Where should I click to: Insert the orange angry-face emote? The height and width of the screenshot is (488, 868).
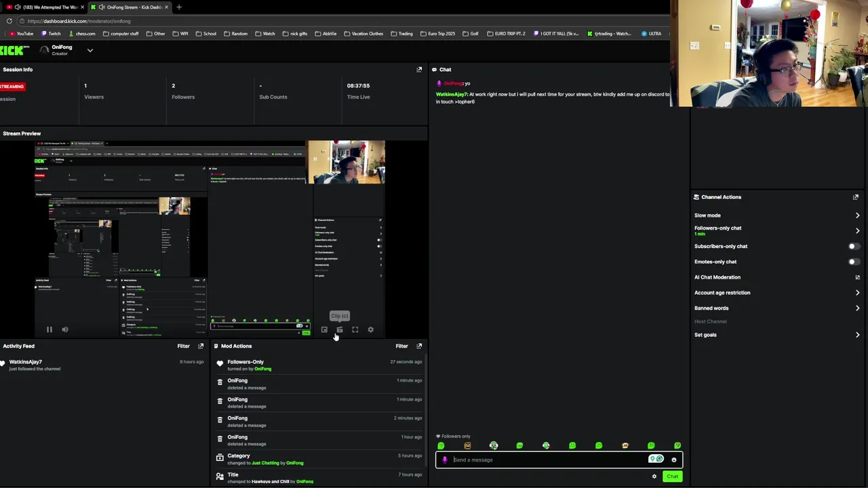pyautogui.click(x=467, y=445)
